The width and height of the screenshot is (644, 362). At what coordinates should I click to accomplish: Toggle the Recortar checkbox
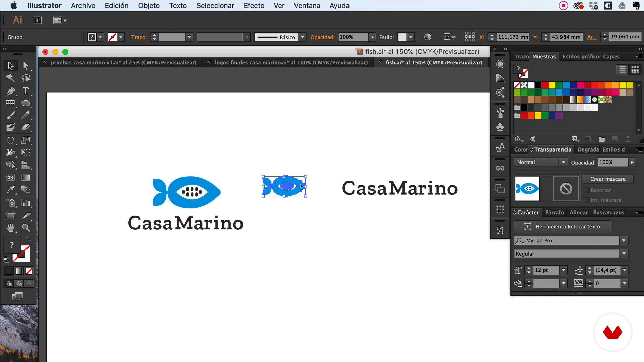point(586,190)
